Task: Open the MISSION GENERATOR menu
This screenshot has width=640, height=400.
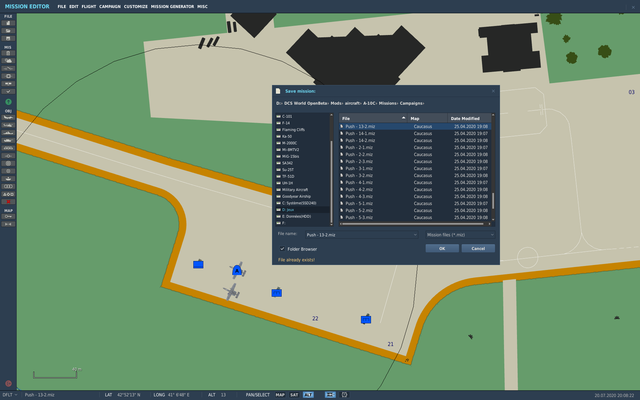Action: 172,7
